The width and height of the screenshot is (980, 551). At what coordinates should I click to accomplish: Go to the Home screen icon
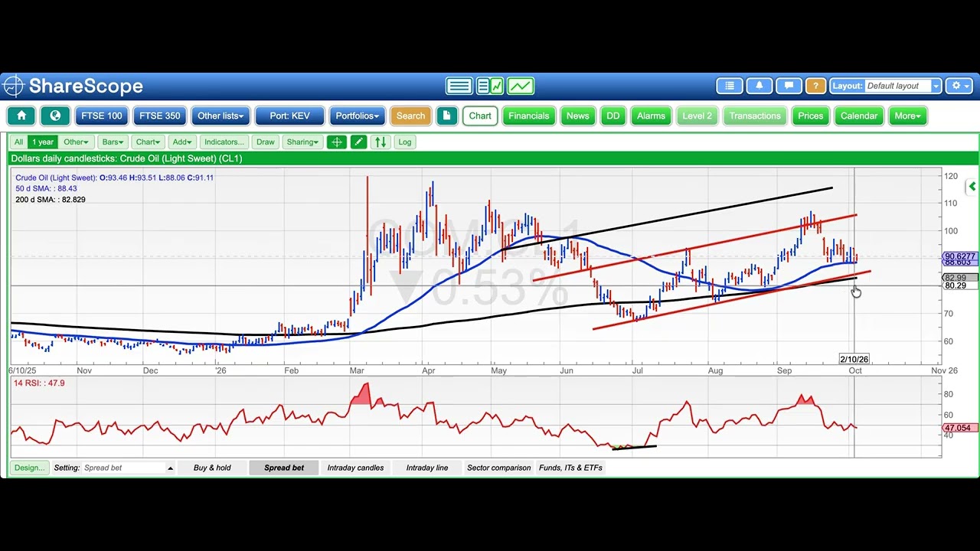tap(21, 116)
